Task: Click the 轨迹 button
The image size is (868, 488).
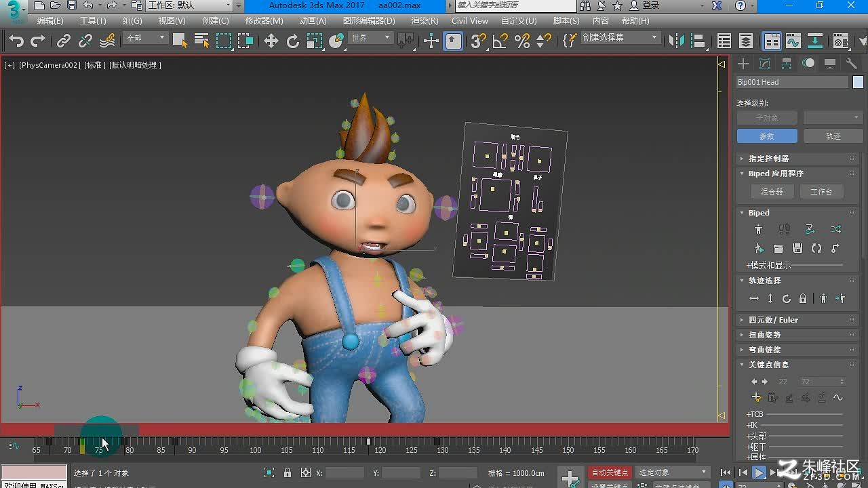Action: coord(833,136)
